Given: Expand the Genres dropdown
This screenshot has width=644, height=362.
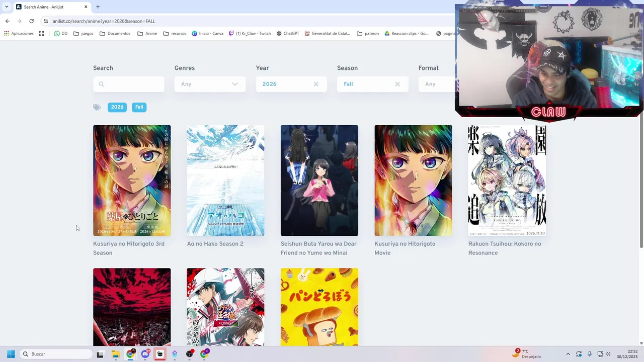Looking at the screenshot, I should pyautogui.click(x=210, y=84).
